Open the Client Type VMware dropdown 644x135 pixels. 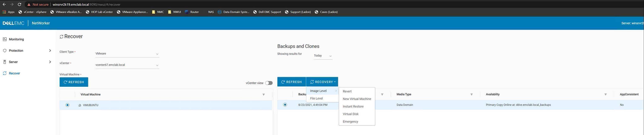click(x=127, y=54)
